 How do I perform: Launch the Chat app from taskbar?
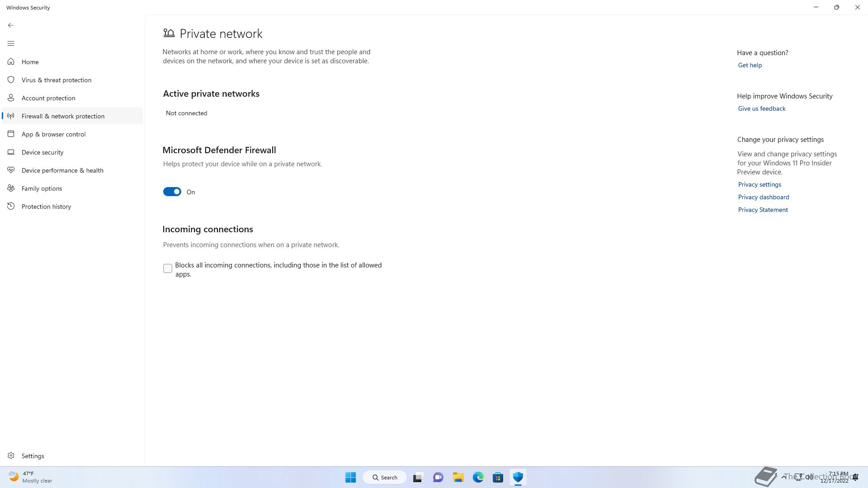point(438,477)
